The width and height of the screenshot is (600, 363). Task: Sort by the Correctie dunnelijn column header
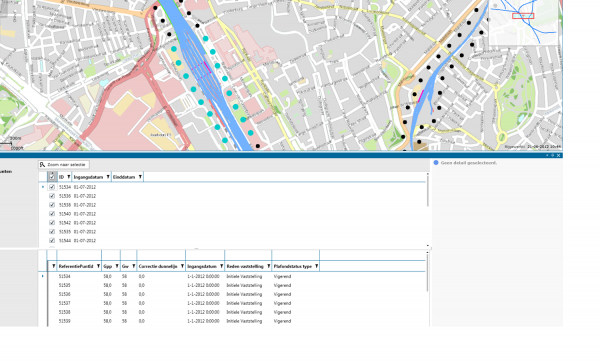[158, 266]
